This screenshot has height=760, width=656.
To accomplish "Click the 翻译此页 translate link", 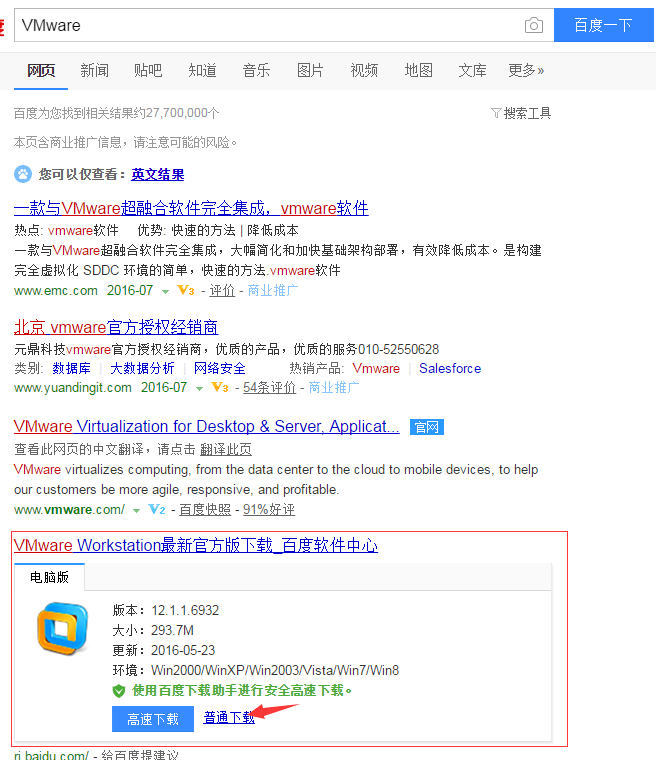I will [x=226, y=449].
